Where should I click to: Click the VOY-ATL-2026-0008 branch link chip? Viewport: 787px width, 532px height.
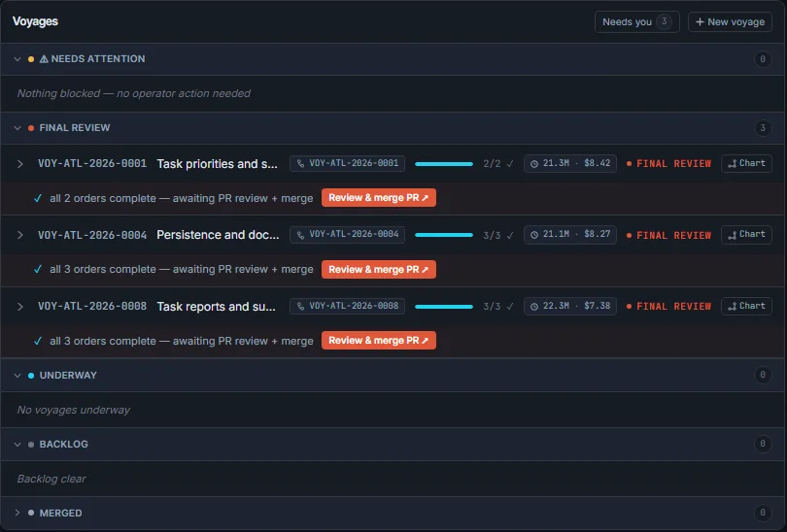(347, 306)
